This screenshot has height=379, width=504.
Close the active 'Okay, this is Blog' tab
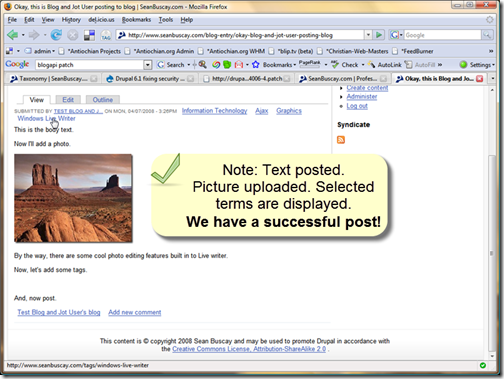[x=479, y=79]
